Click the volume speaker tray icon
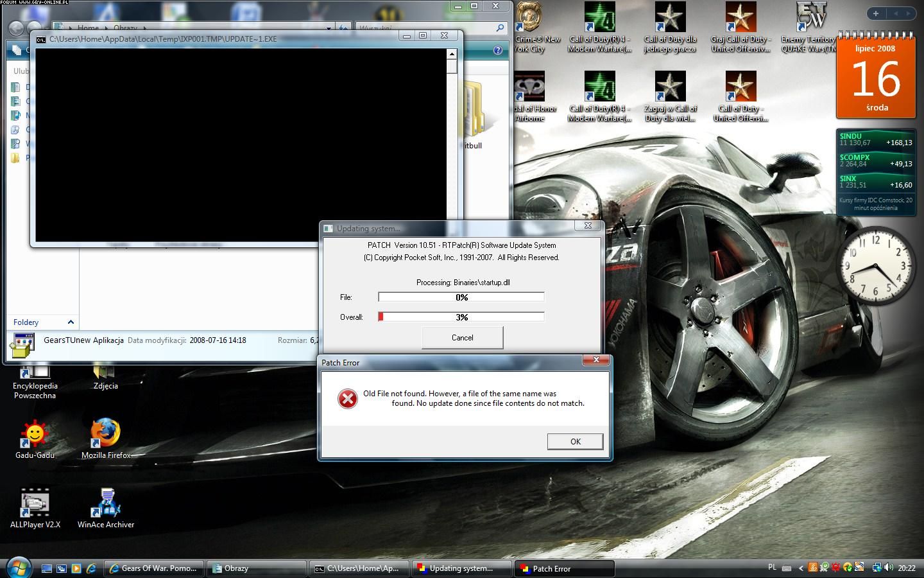The width and height of the screenshot is (924, 578). tap(889, 568)
